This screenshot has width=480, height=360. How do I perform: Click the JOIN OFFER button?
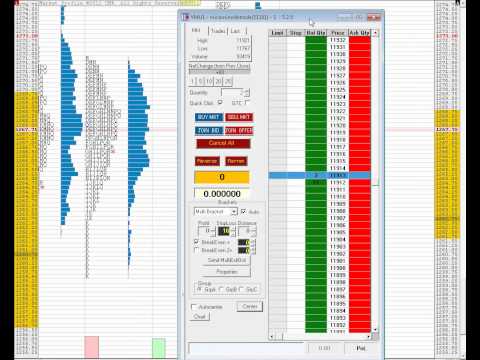[x=239, y=130]
